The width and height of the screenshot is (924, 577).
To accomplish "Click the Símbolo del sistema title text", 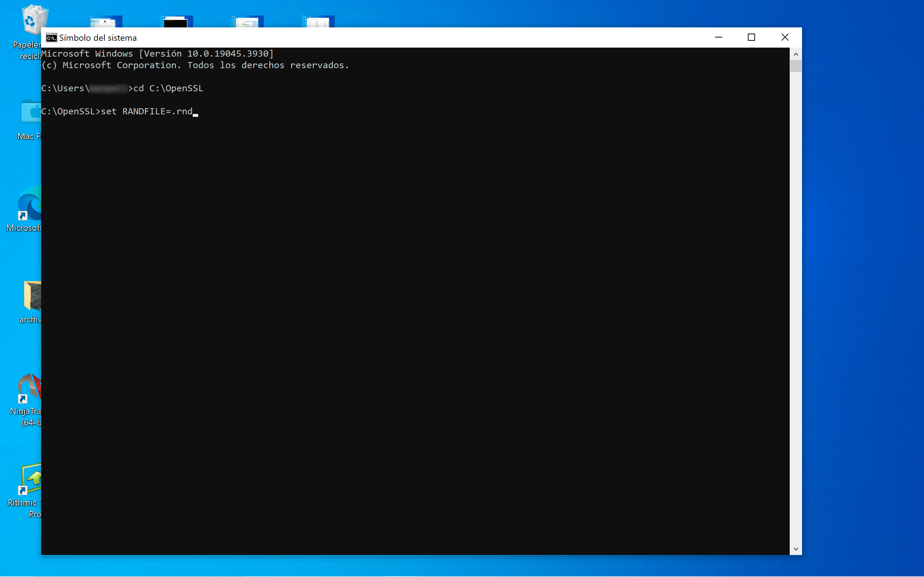I will tap(98, 38).
